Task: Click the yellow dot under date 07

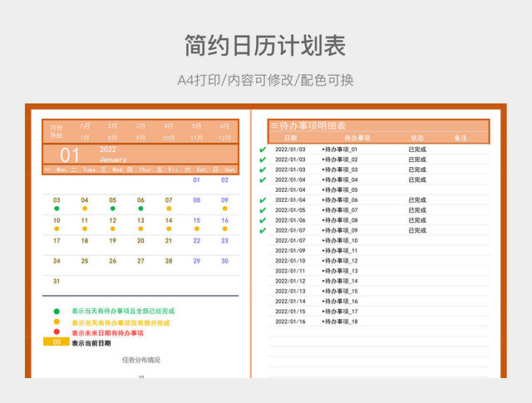Action: [x=169, y=209]
